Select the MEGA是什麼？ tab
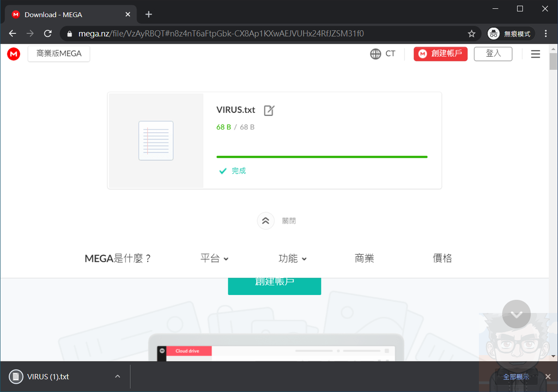Screen dimensions: 558x392 click(x=118, y=258)
